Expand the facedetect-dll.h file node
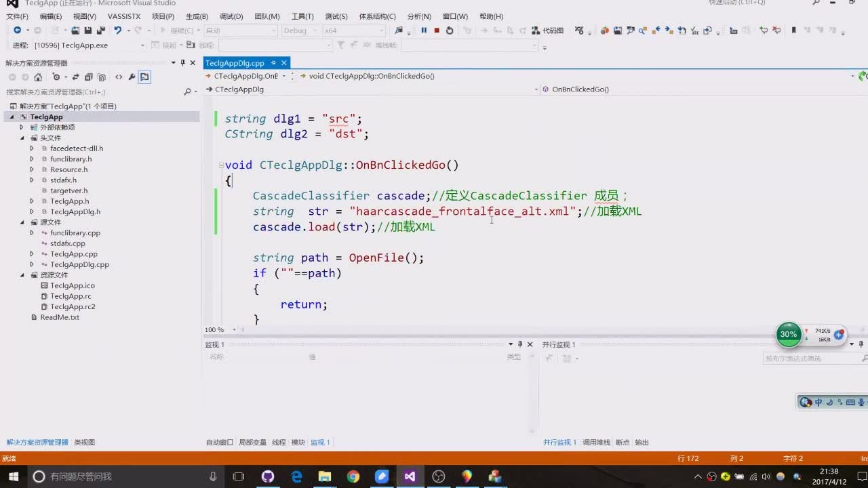The width and height of the screenshot is (868, 488). point(31,148)
